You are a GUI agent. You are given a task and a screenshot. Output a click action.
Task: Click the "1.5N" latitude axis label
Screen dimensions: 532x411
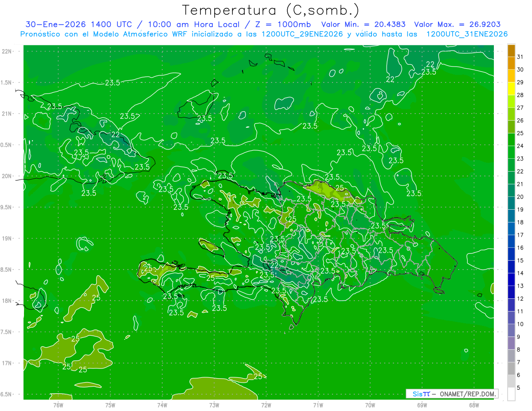7,82
